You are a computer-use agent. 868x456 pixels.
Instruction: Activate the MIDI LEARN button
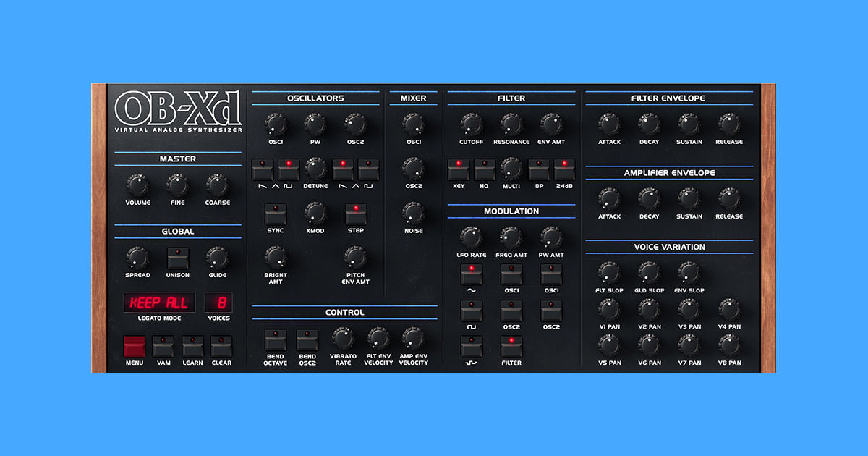pos(192,346)
